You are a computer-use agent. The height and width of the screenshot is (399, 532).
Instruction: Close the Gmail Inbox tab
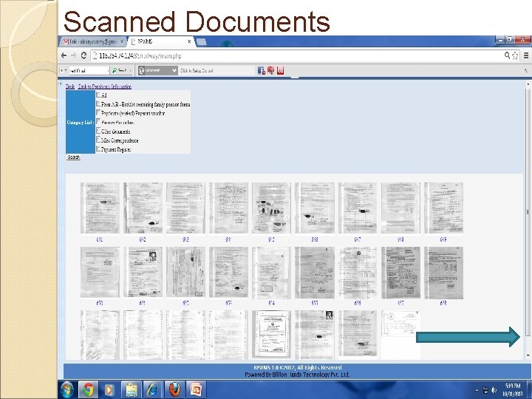pos(121,41)
